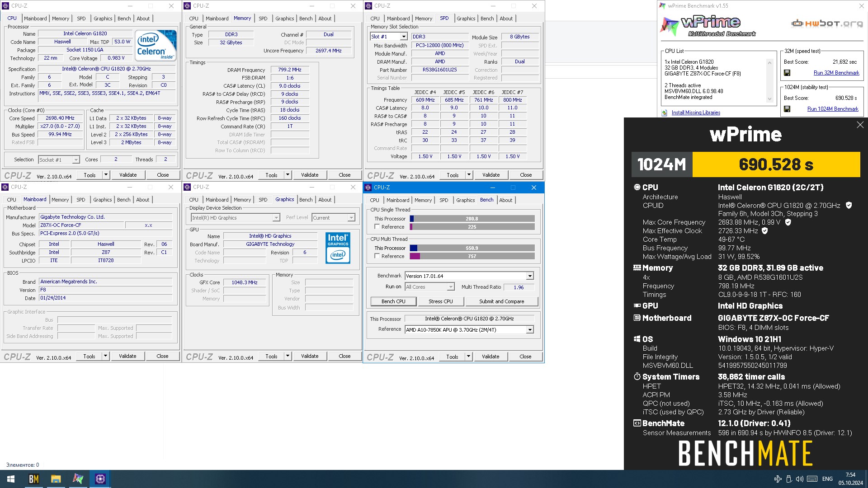
Task: Click the Part Number R538G1601U2S field
Action: [x=439, y=70]
